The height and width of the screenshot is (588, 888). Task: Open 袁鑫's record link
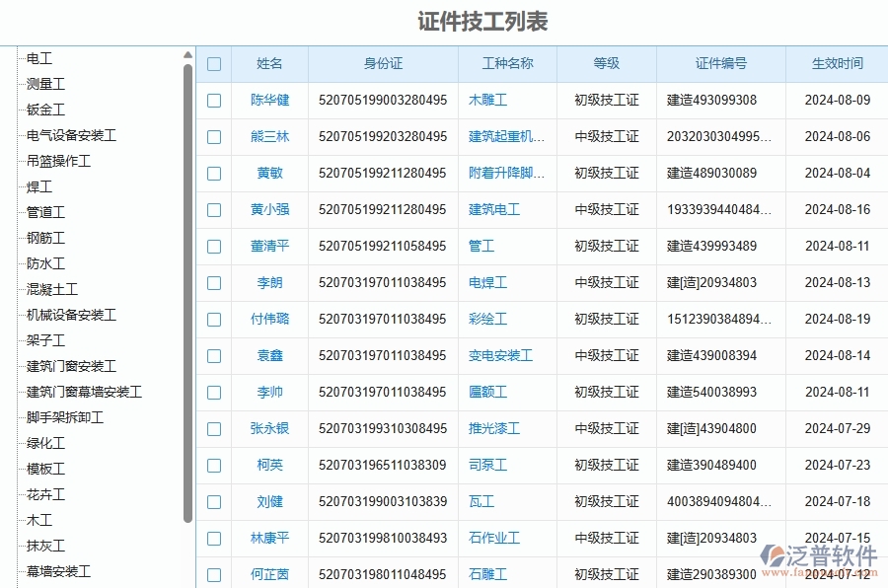269,355
